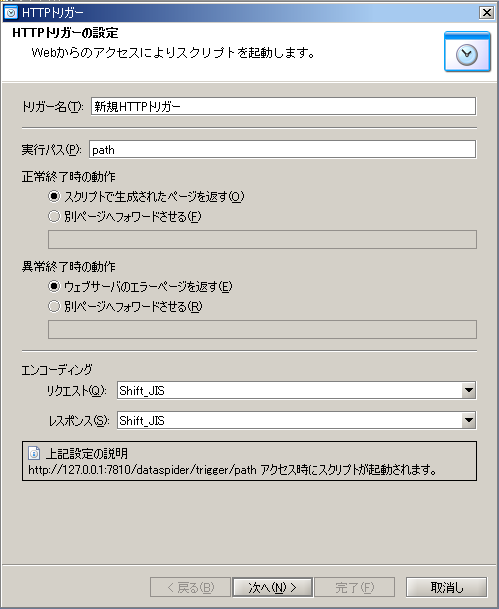Open the リクエスト encoding dropdown arrow
This screenshot has height=609, width=499.
[x=469, y=390]
